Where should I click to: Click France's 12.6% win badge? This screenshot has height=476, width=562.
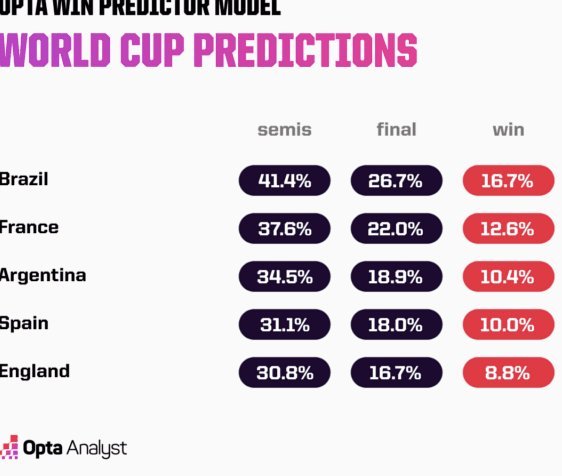pos(509,228)
